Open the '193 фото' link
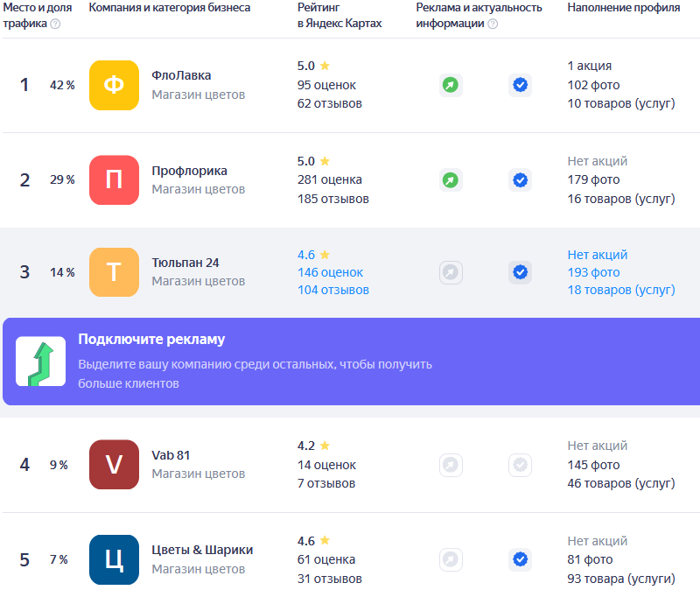This screenshot has height=604, width=700. 594,272
